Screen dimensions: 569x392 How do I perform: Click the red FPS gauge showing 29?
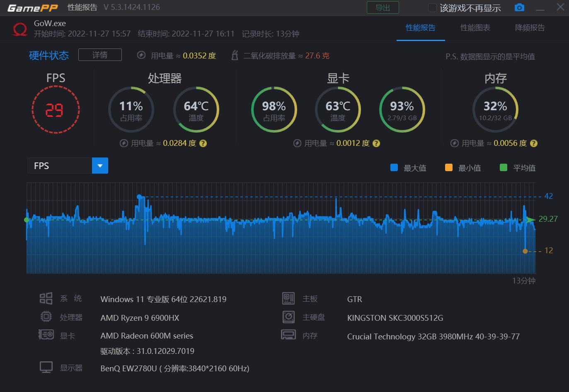[x=56, y=109]
